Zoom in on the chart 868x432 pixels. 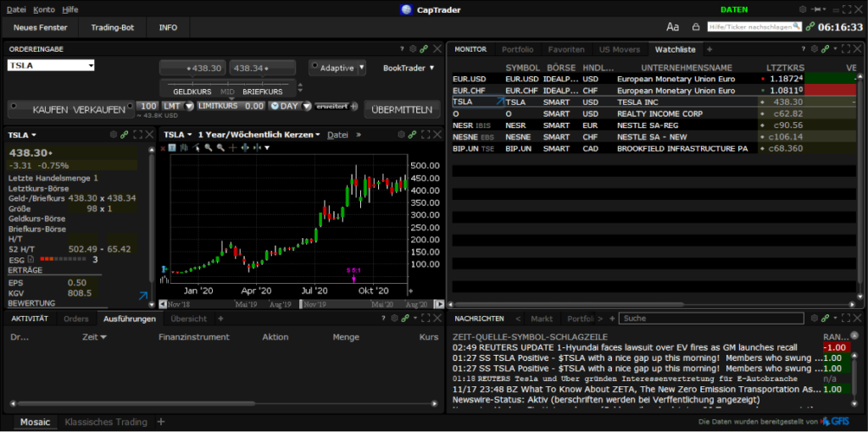click(x=209, y=147)
